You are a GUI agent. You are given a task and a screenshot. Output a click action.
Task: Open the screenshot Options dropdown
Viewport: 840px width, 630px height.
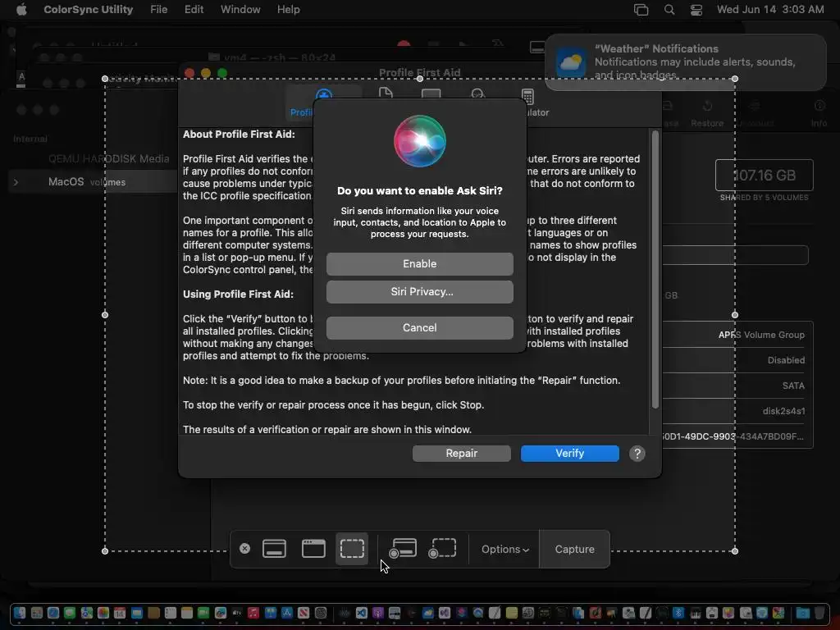click(504, 549)
